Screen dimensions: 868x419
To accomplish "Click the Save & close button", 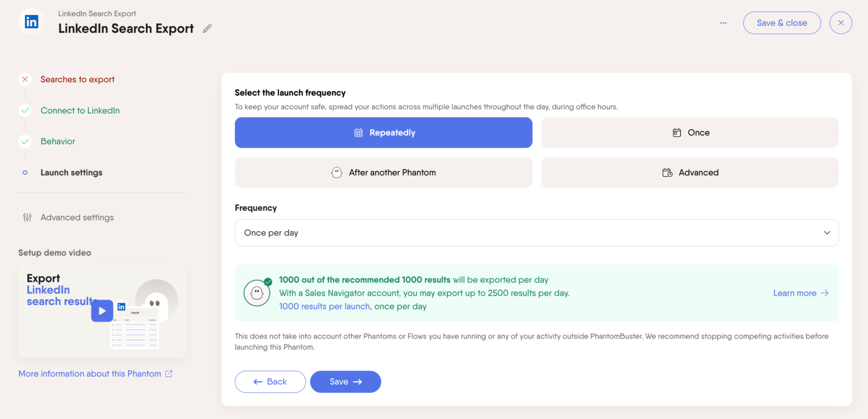I will 782,23.
